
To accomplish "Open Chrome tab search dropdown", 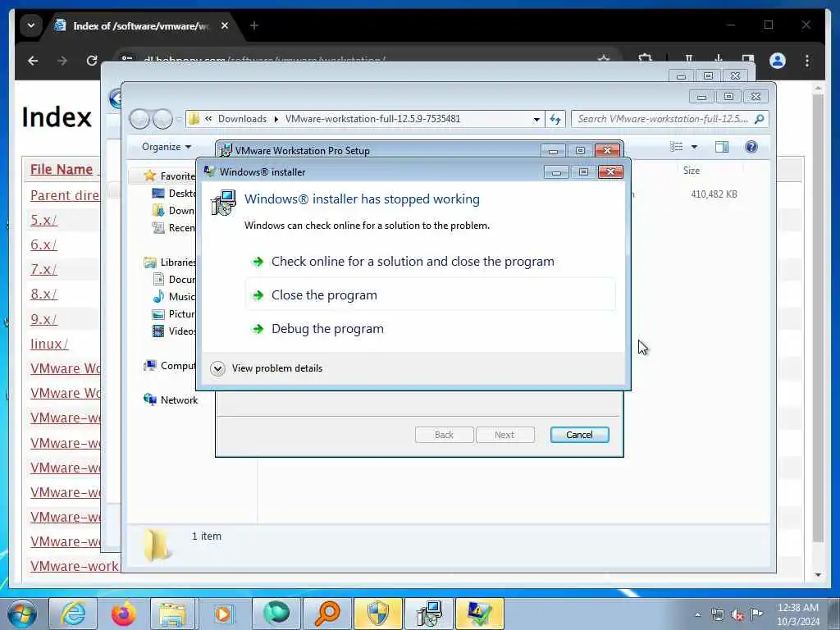I will pos(30,25).
